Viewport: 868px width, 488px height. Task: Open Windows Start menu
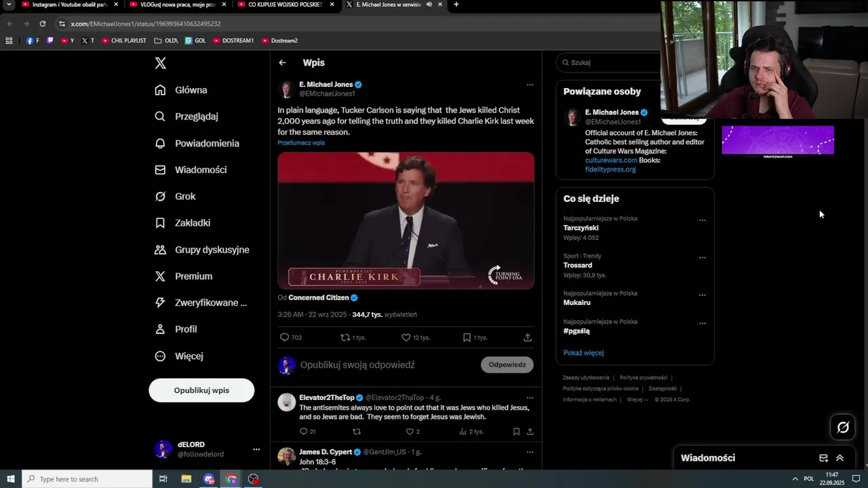click(10, 479)
